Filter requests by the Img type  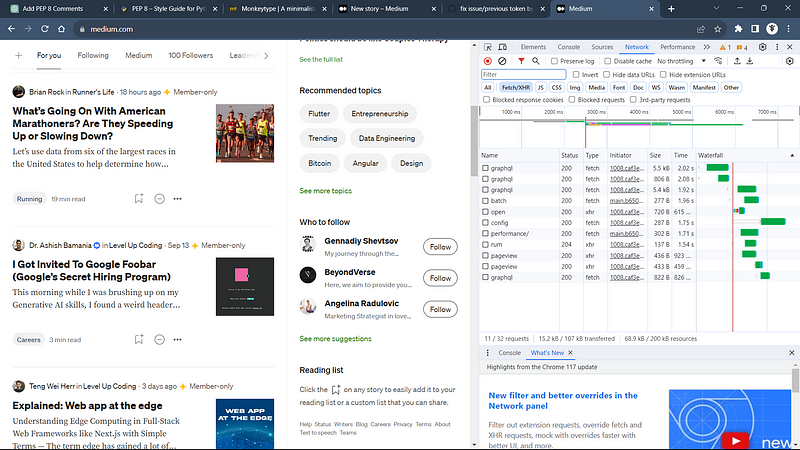pyautogui.click(x=574, y=87)
